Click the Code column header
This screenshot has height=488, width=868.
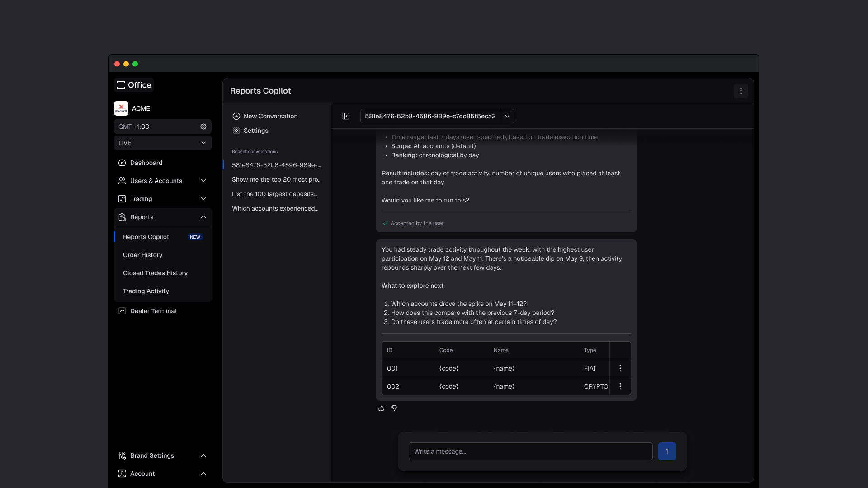tap(446, 350)
